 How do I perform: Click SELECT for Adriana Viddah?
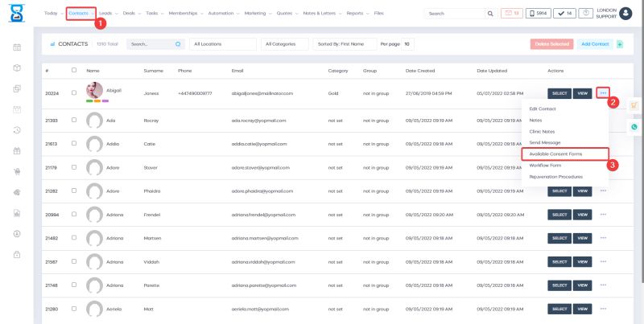559,261
